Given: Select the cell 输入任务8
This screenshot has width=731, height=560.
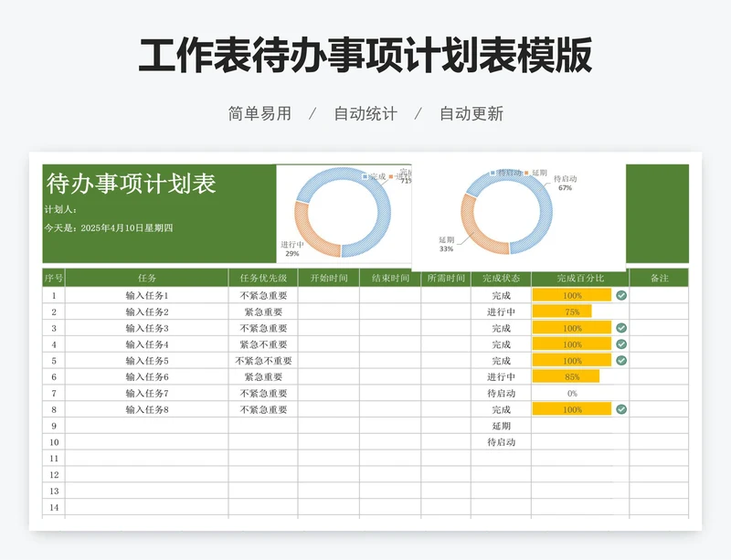Looking at the screenshot, I should click(147, 409).
